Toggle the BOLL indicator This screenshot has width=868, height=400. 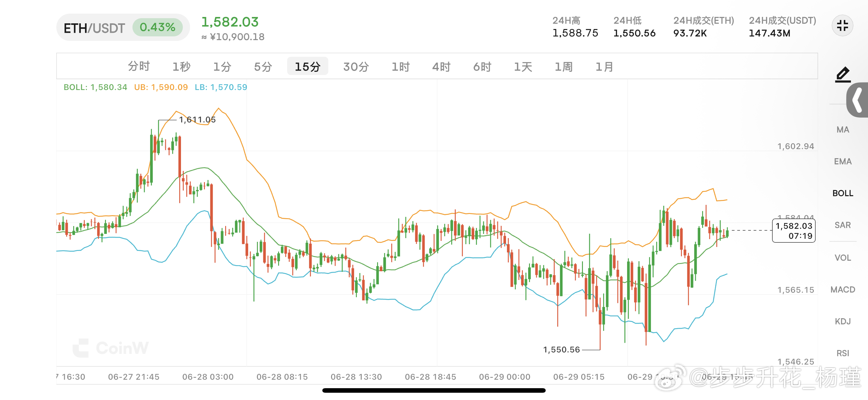(x=842, y=193)
